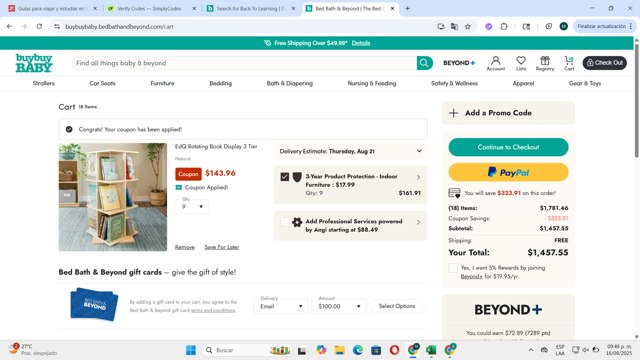
Task: Open the Account icon
Action: click(496, 63)
